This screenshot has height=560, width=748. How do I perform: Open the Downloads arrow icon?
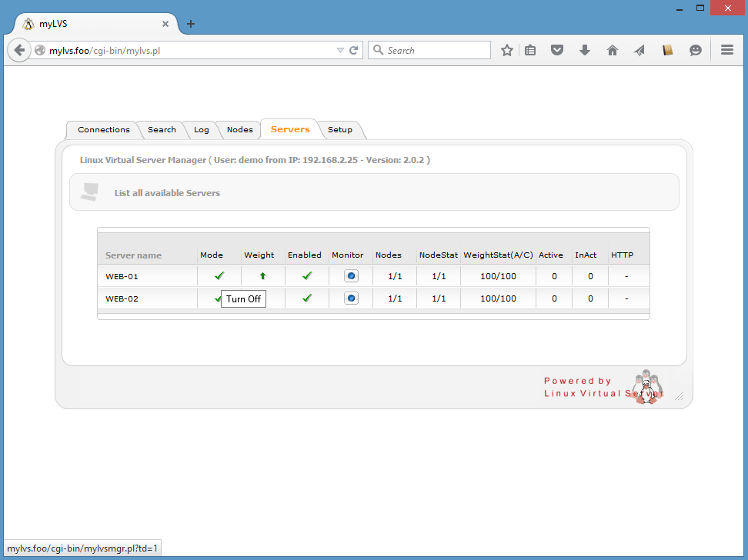coord(585,50)
